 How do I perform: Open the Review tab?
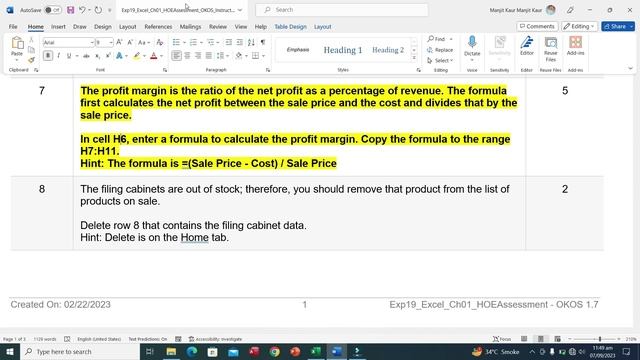pyautogui.click(x=218, y=27)
